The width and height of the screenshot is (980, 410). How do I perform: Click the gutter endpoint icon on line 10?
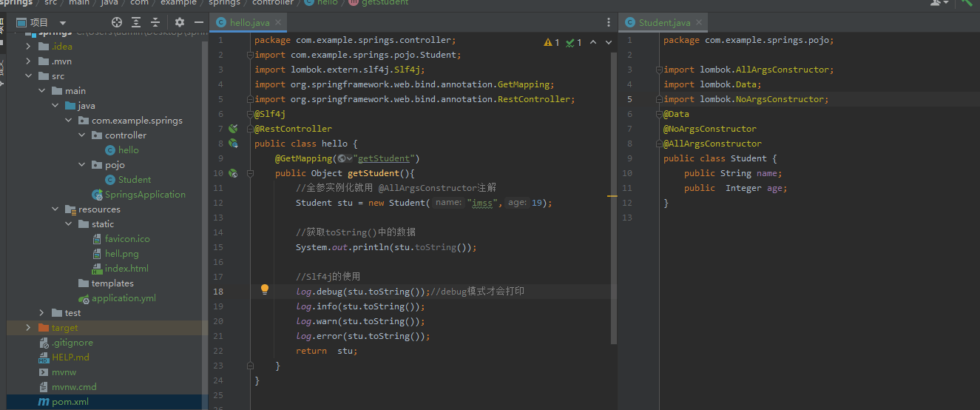[x=233, y=173]
